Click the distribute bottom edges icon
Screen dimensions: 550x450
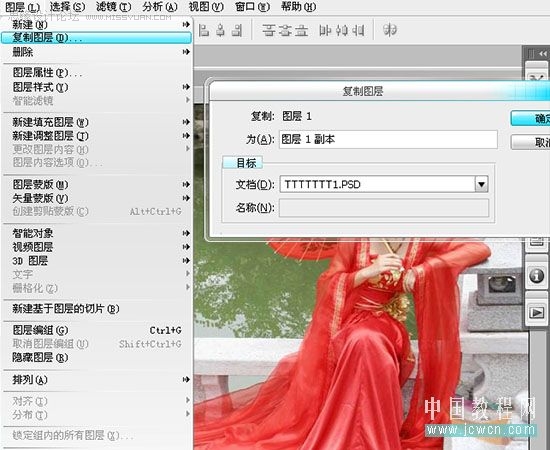301,31
